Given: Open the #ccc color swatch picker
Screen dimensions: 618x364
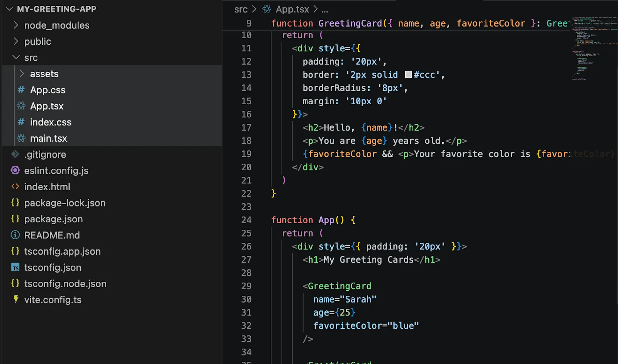Looking at the screenshot, I should click(409, 74).
